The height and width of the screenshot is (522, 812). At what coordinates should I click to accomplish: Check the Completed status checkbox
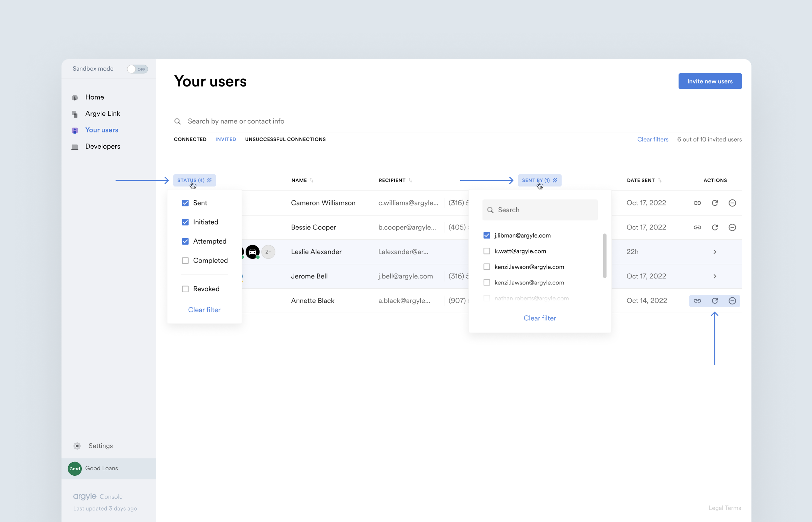(x=185, y=260)
